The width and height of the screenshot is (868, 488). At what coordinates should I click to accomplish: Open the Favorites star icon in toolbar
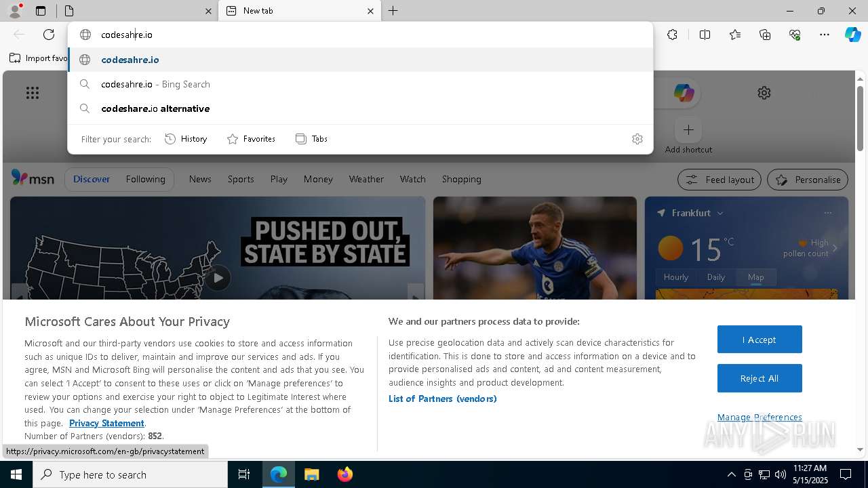point(735,35)
